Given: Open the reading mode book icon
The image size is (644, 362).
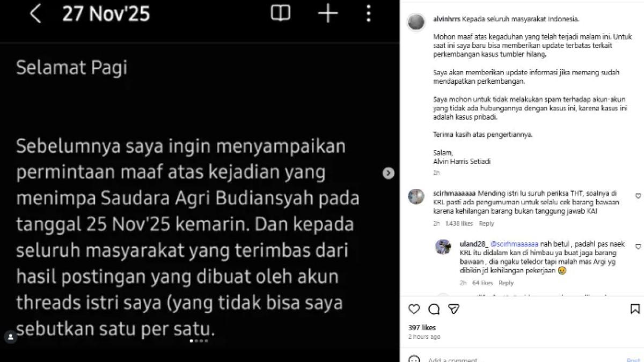Looking at the screenshot, I should 281,13.
